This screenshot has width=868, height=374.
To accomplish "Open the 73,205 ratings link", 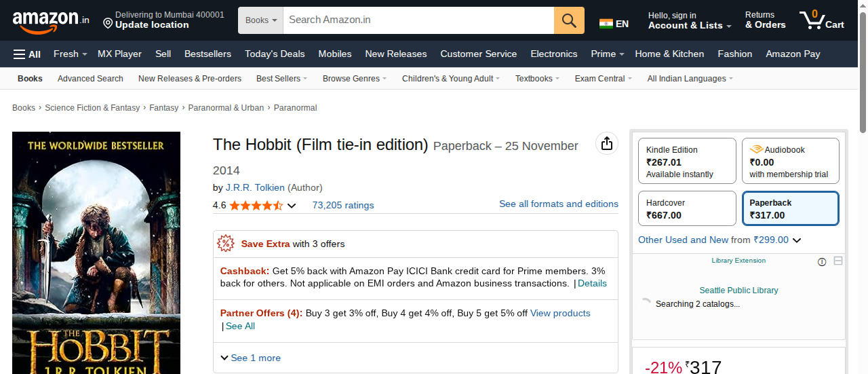I will (x=343, y=205).
